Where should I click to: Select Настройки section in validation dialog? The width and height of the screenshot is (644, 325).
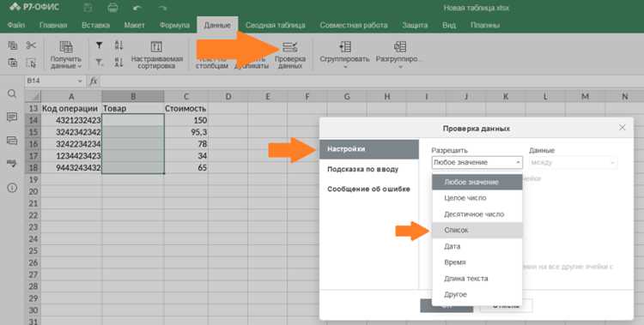coord(369,149)
